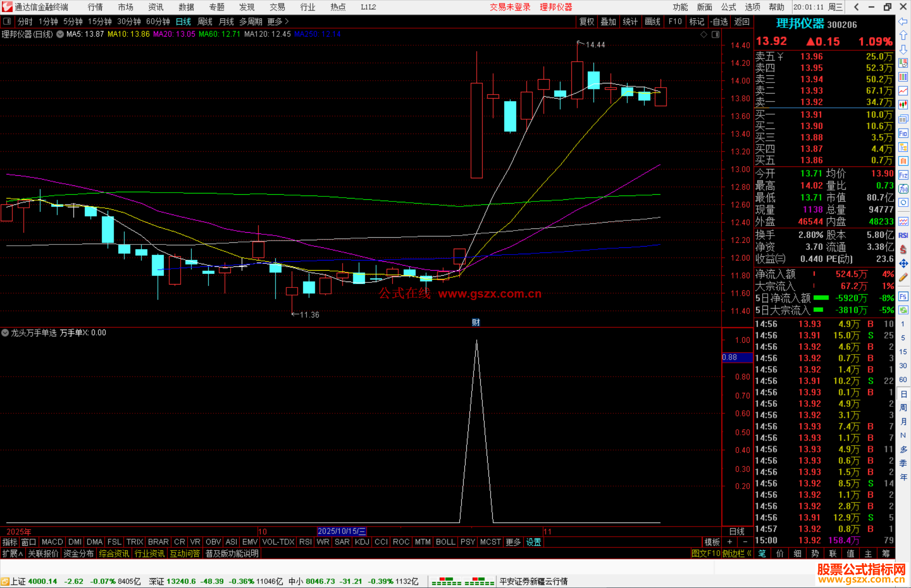This screenshot has height=588, width=911.
Task: Click the back arrow sidebar icon
Action: [x=903, y=21]
